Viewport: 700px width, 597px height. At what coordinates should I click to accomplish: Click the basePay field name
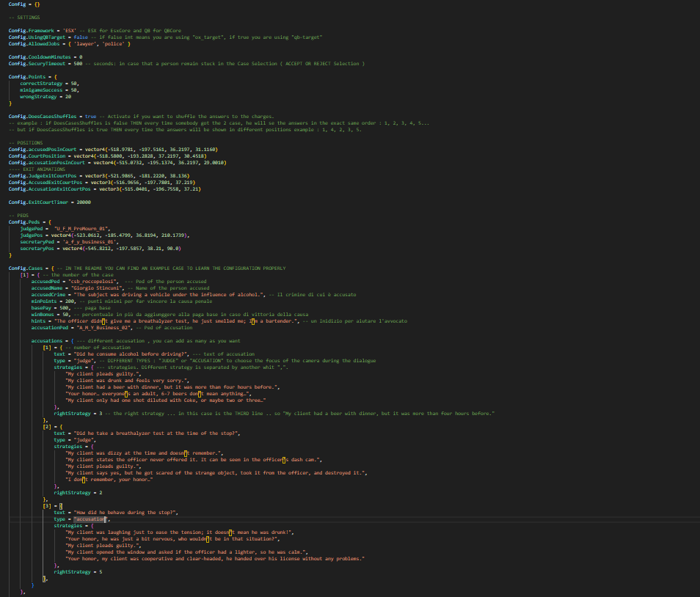[41, 308]
